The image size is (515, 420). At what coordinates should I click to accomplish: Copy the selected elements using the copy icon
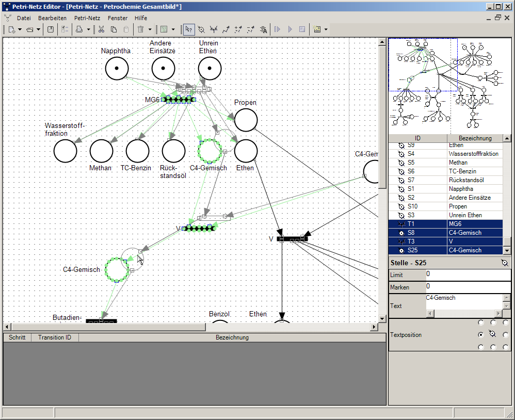click(114, 29)
